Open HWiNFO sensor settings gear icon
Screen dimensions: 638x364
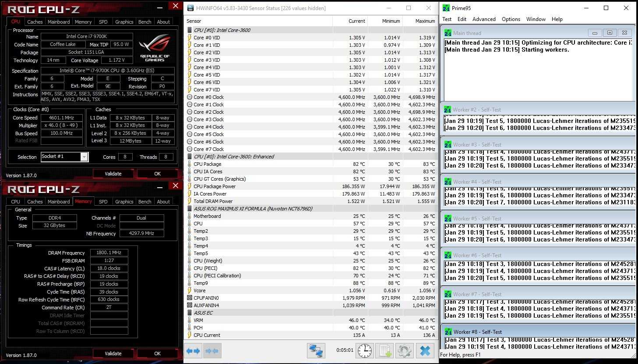(404, 351)
